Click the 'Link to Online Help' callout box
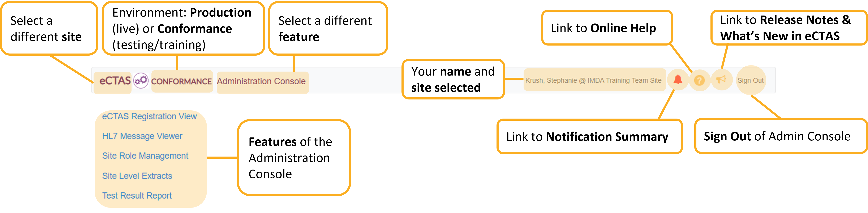Screen dimensions: 868x213 click(x=606, y=28)
